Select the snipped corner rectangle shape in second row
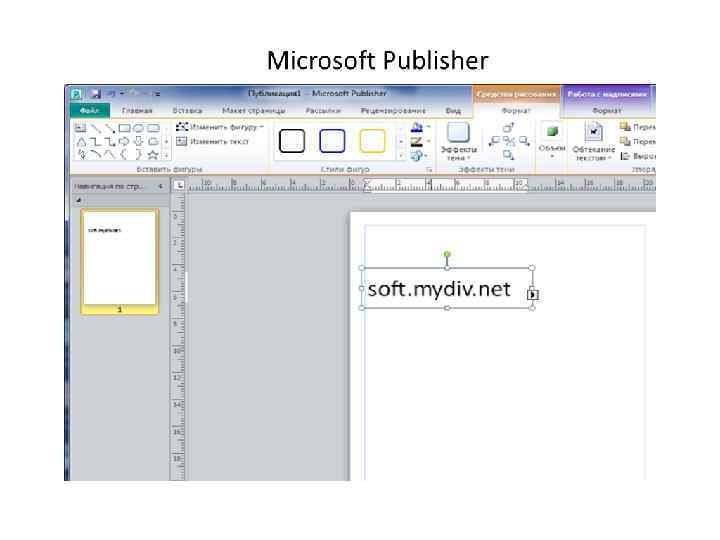This screenshot has width=720, height=540. click(153, 141)
